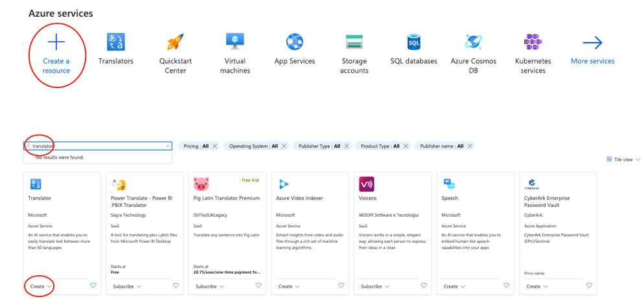644x299 pixels.
Task: Open the Virtual machines icon
Action: (x=235, y=41)
